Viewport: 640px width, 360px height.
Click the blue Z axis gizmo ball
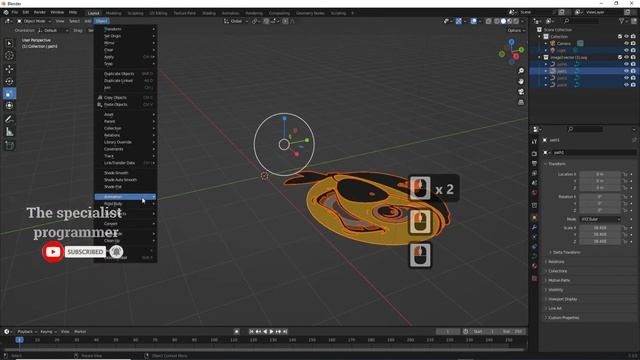point(511,42)
